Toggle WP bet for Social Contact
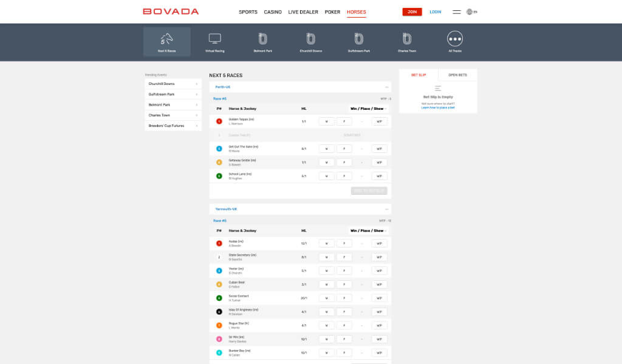This screenshot has height=364, width=622. [379, 298]
